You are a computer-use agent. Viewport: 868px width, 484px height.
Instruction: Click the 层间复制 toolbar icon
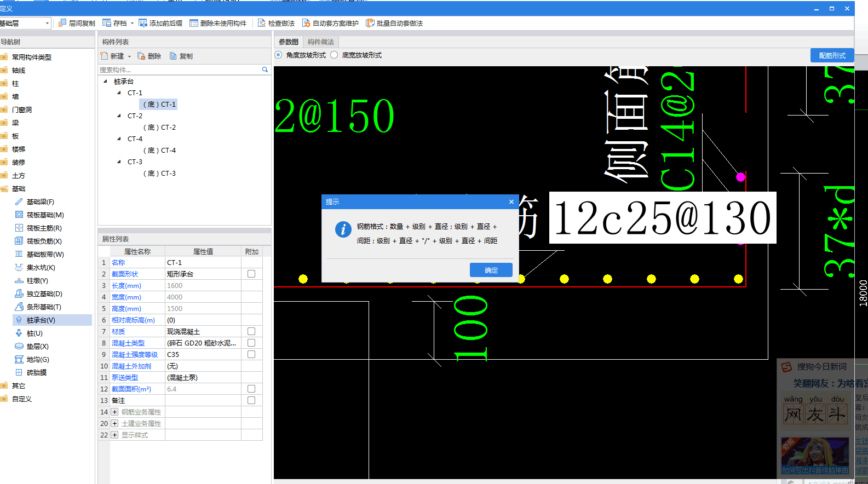[x=62, y=23]
